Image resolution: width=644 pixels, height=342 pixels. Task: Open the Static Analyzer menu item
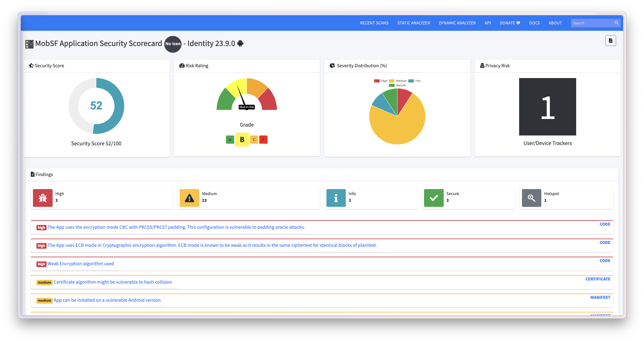click(x=414, y=23)
